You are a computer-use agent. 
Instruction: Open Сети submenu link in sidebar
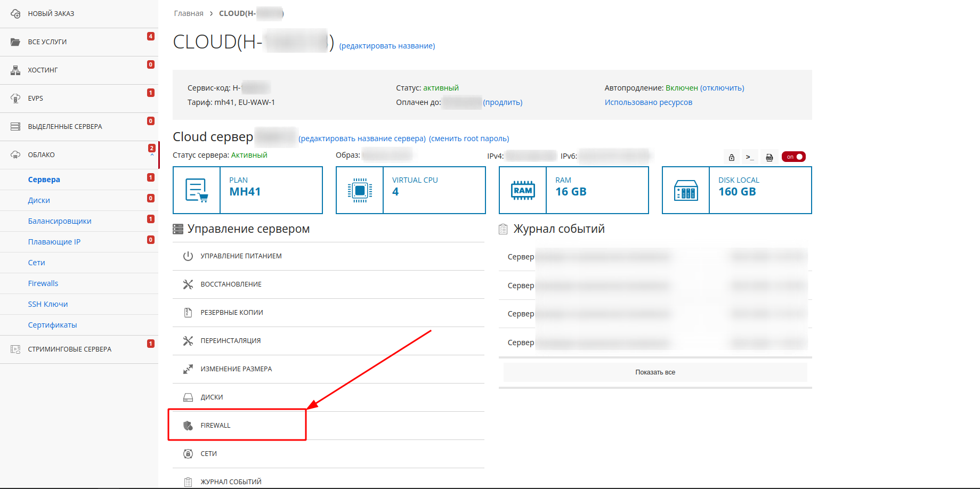pos(36,263)
